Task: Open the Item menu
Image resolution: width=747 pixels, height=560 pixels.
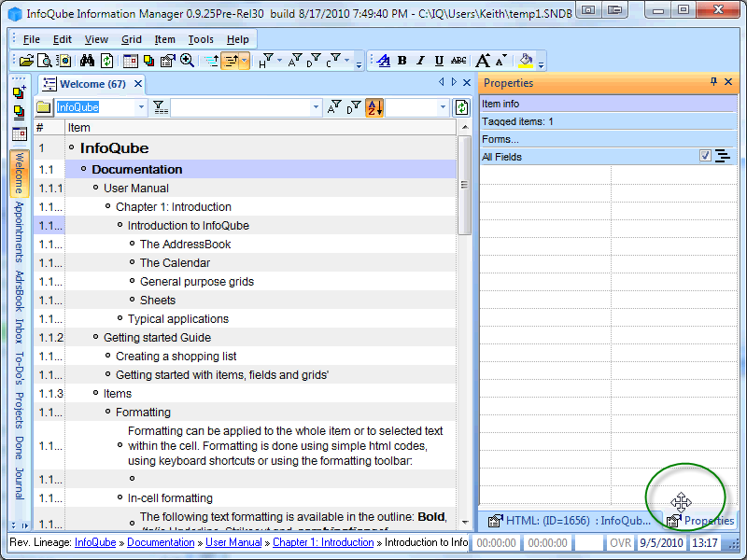Action: coord(165,39)
